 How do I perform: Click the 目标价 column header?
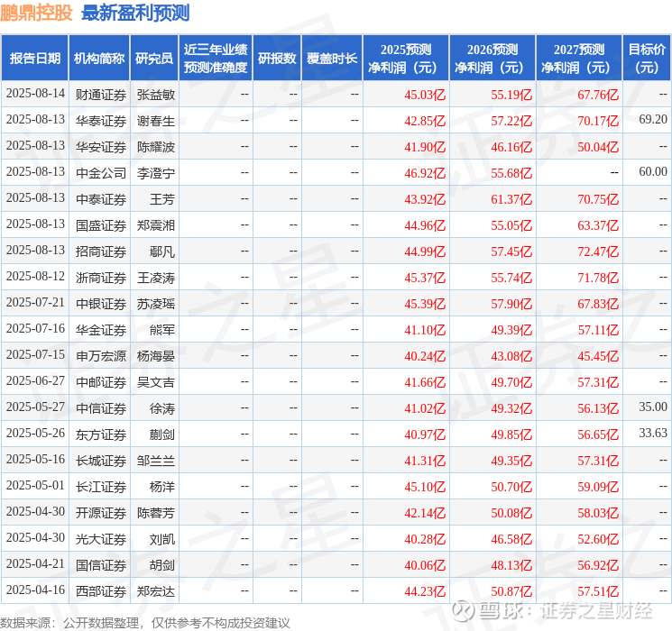point(647,59)
